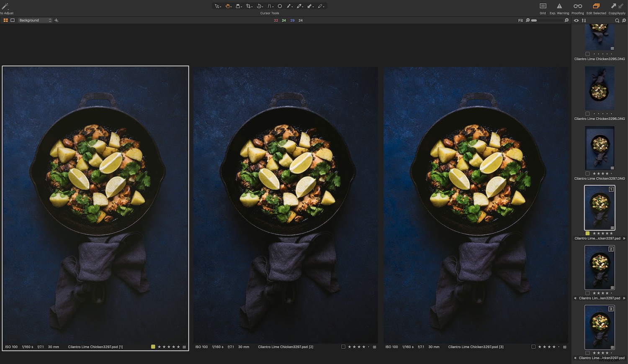Select the Cilantro Lime Chicken3296.DNG thumbnail
This screenshot has height=364, width=628.
[599, 88]
